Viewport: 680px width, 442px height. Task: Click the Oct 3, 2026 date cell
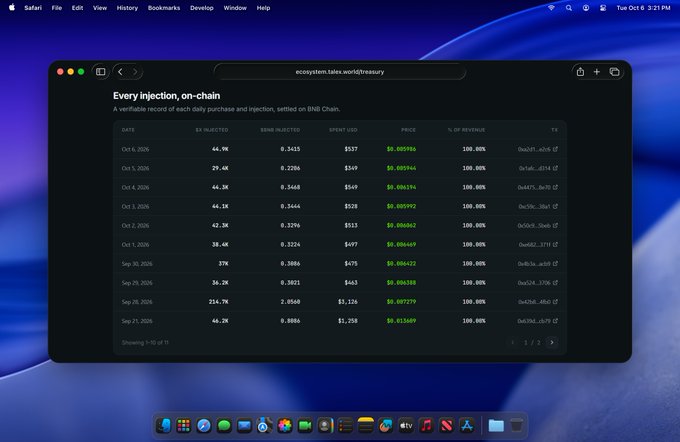(x=135, y=206)
